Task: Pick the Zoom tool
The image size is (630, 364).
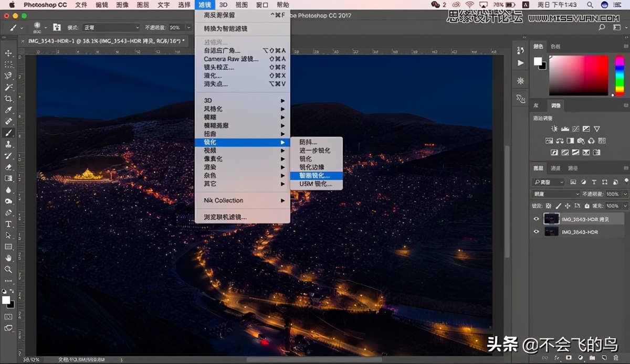Action: (x=8, y=270)
